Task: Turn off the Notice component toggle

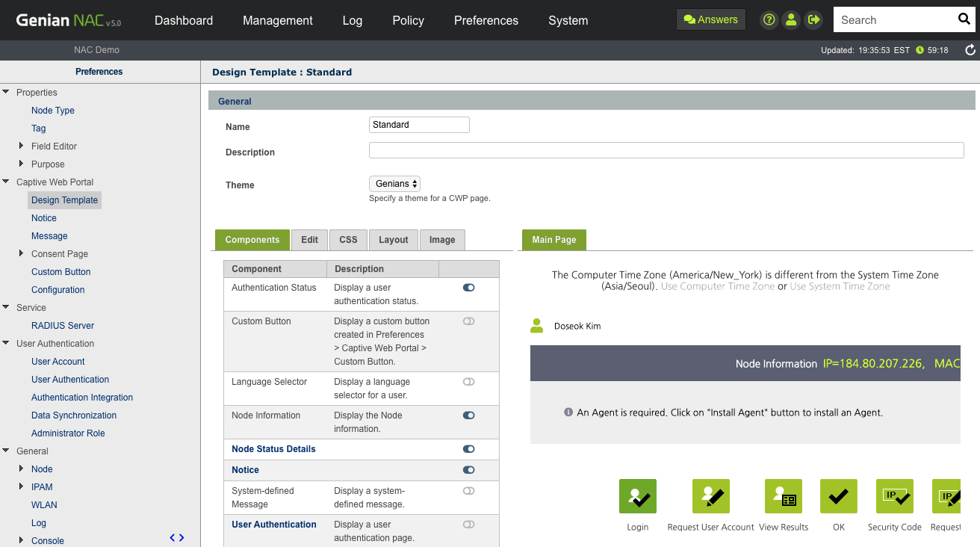Action: (x=468, y=470)
